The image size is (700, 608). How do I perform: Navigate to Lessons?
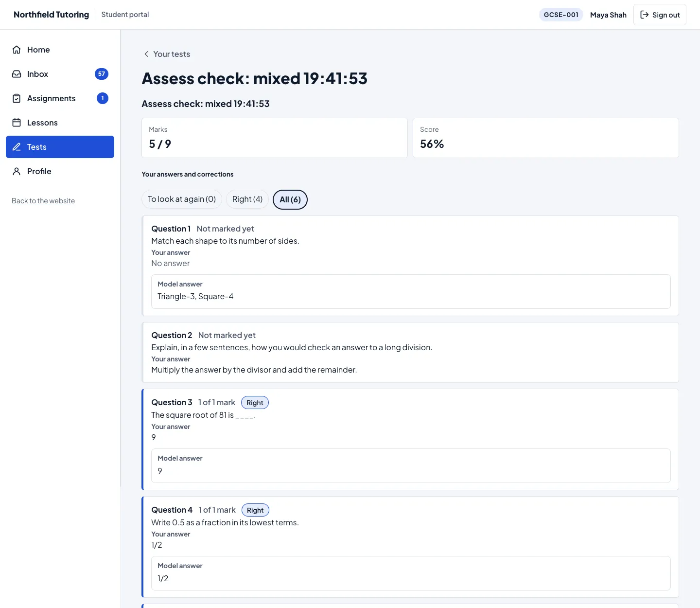[x=60, y=123]
